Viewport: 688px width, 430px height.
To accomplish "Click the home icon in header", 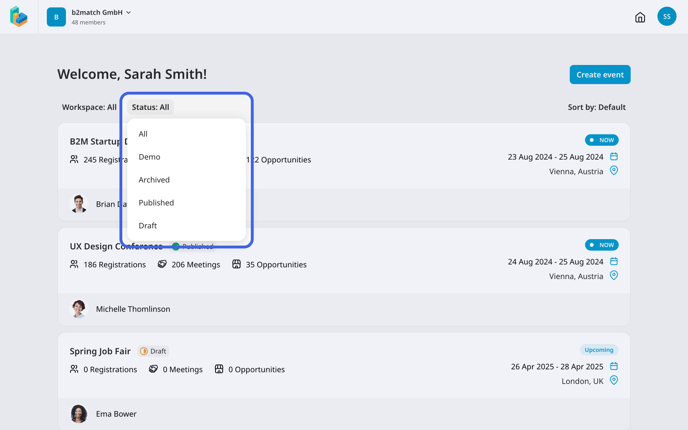I will click(x=640, y=17).
